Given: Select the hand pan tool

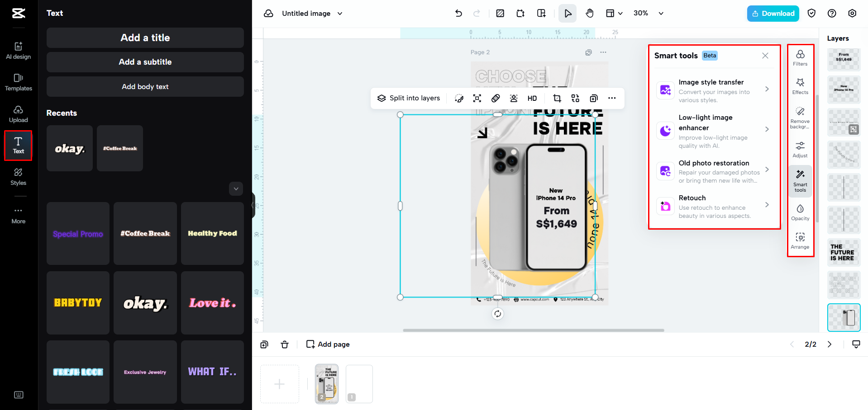Looking at the screenshot, I should click(589, 14).
